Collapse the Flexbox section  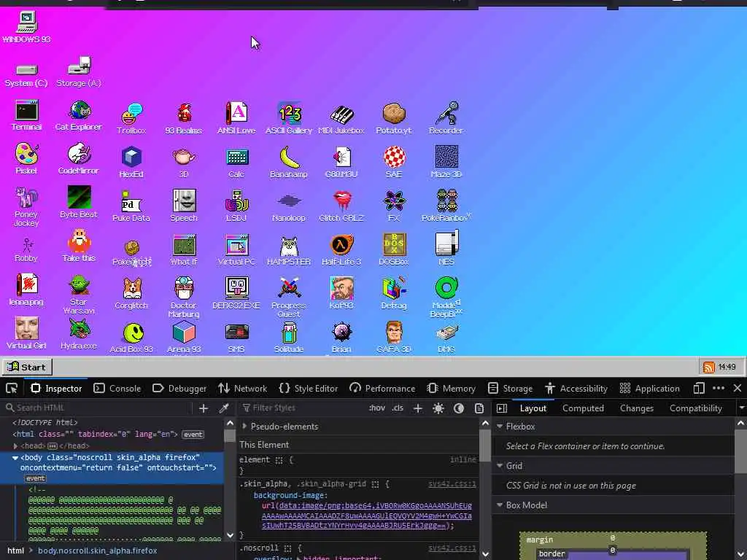point(500,426)
